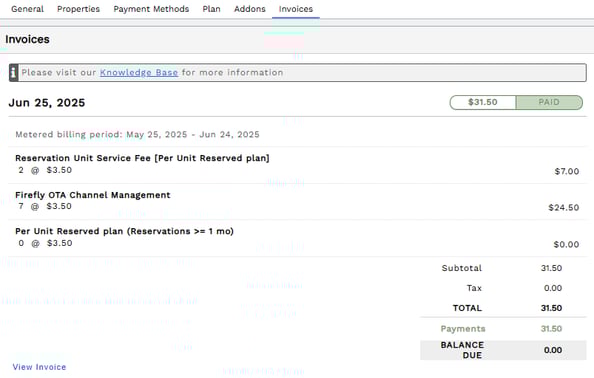Switch to the Addons tab
594x378 pixels.
(250, 9)
